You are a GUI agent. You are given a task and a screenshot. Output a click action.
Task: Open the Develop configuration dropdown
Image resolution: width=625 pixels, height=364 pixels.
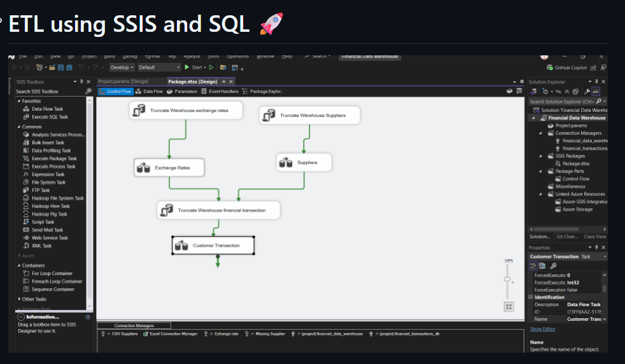[x=122, y=67]
